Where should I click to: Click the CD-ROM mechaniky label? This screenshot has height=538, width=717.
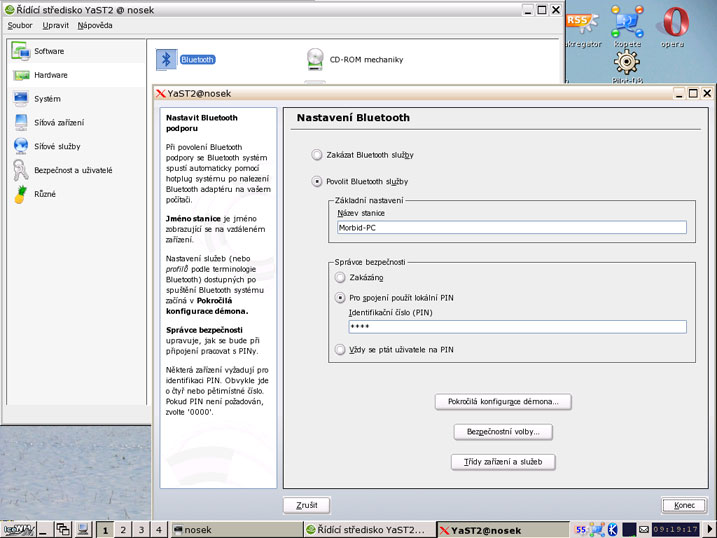[366, 59]
